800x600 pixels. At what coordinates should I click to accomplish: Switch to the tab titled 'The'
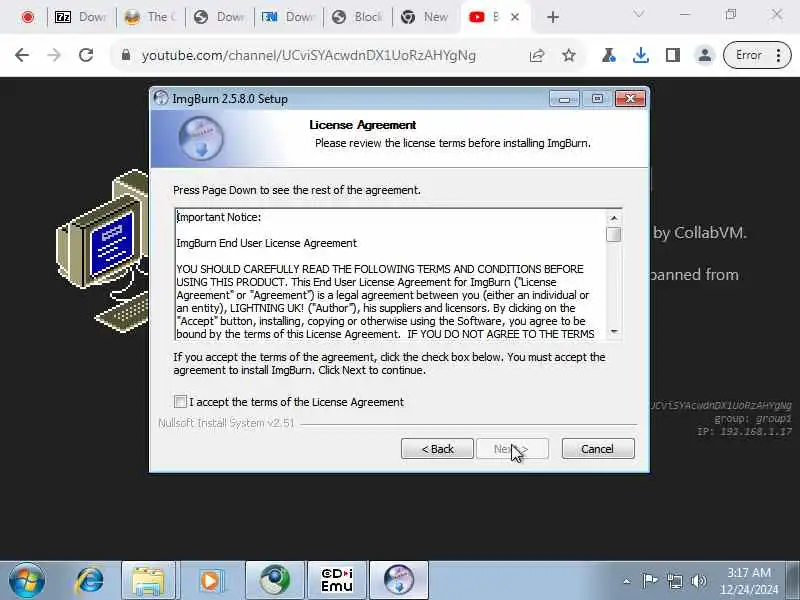150,17
